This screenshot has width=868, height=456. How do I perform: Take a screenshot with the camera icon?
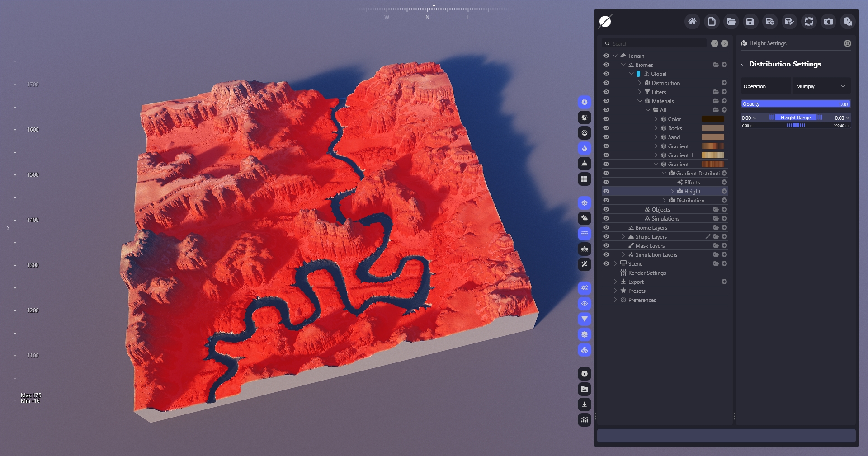click(x=828, y=21)
